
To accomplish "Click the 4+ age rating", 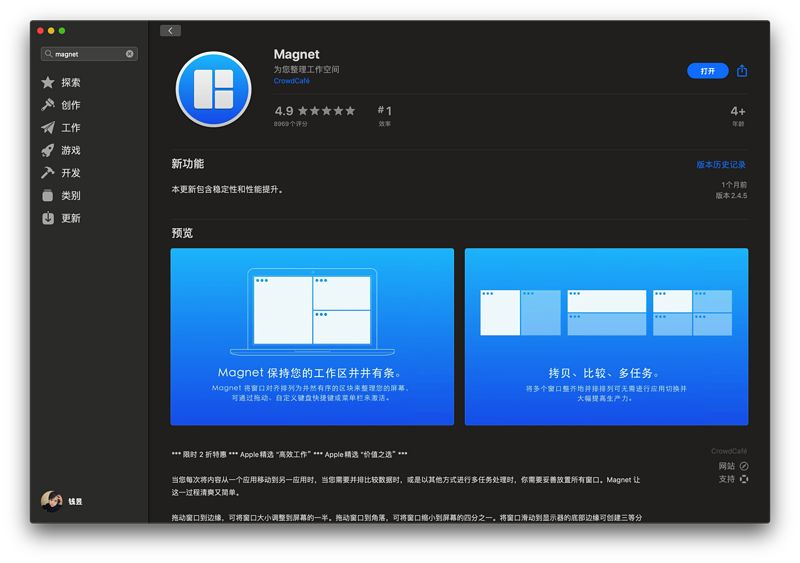I will coord(738,115).
